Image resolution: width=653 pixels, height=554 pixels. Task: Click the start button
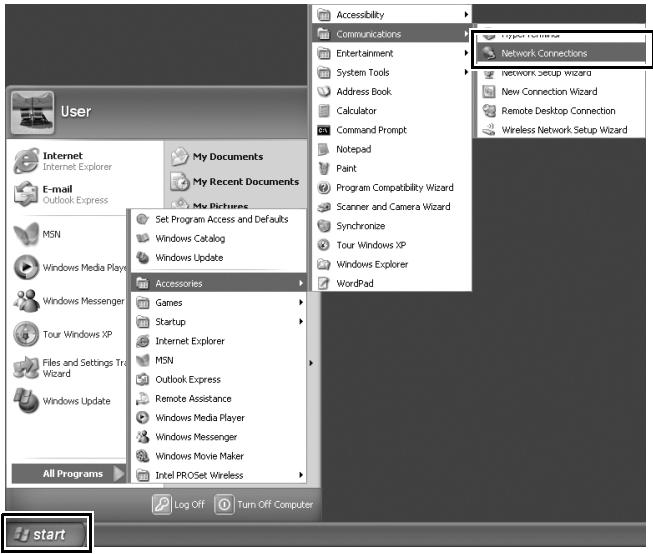pos(46,534)
